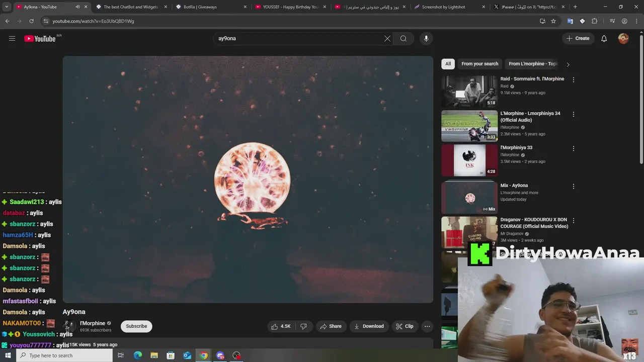Clear the ay9ona search query
The width and height of the screenshot is (644, 362).
pyautogui.click(x=387, y=38)
